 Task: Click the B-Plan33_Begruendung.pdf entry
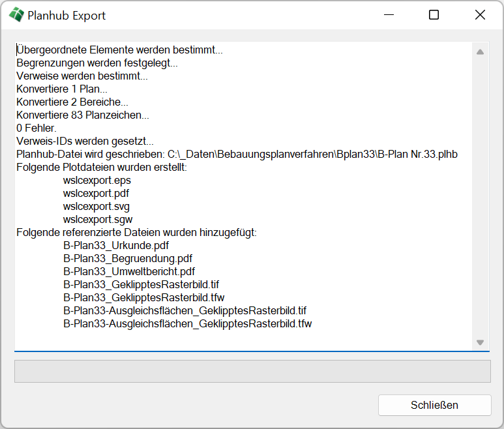pyautogui.click(x=128, y=258)
